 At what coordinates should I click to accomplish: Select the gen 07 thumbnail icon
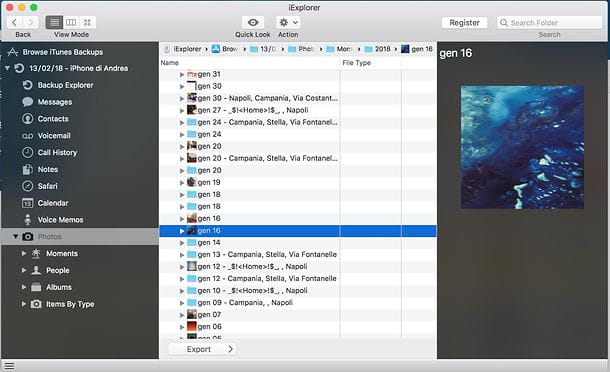pyautogui.click(x=191, y=314)
